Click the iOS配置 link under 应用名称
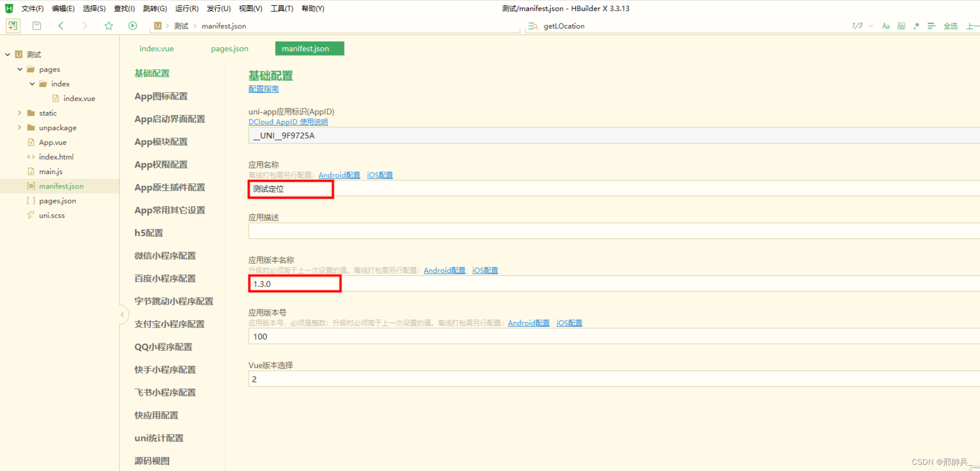The image size is (980, 471). 380,175
